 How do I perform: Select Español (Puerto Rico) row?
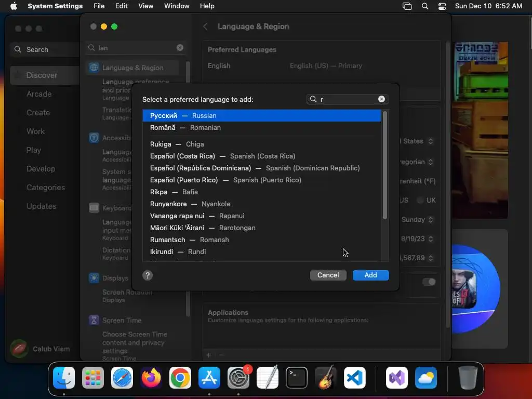tap(262, 180)
